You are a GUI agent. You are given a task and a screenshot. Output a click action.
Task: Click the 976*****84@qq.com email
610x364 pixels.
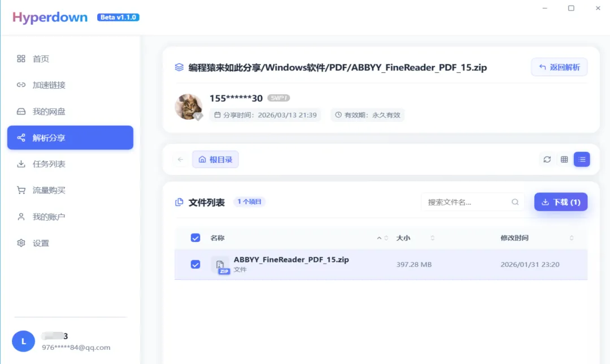pyautogui.click(x=76, y=347)
